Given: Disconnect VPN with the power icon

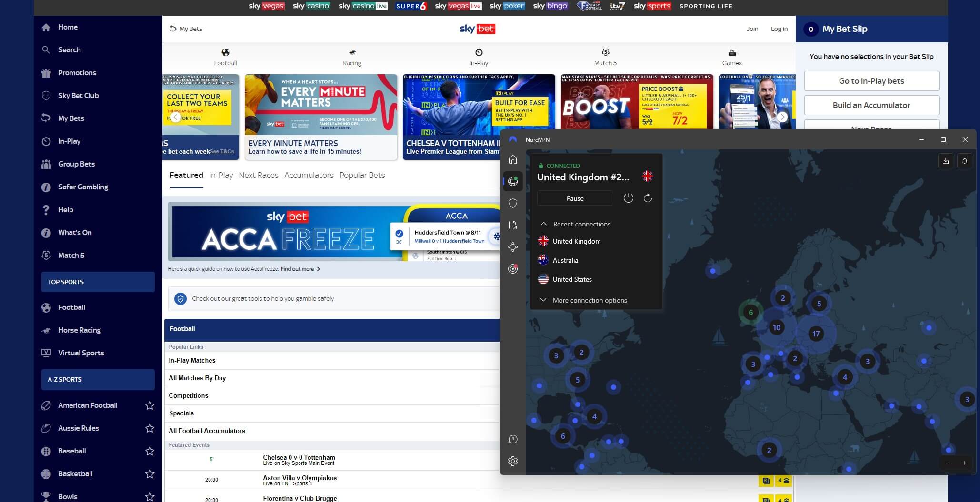Looking at the screenshot, I should tap(629, 198).
